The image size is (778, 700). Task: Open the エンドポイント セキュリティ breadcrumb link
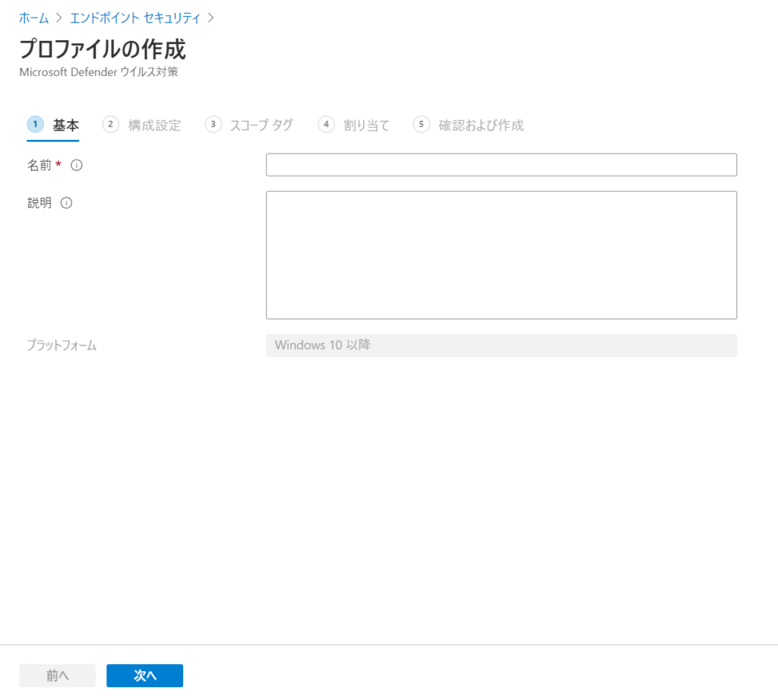135,18
